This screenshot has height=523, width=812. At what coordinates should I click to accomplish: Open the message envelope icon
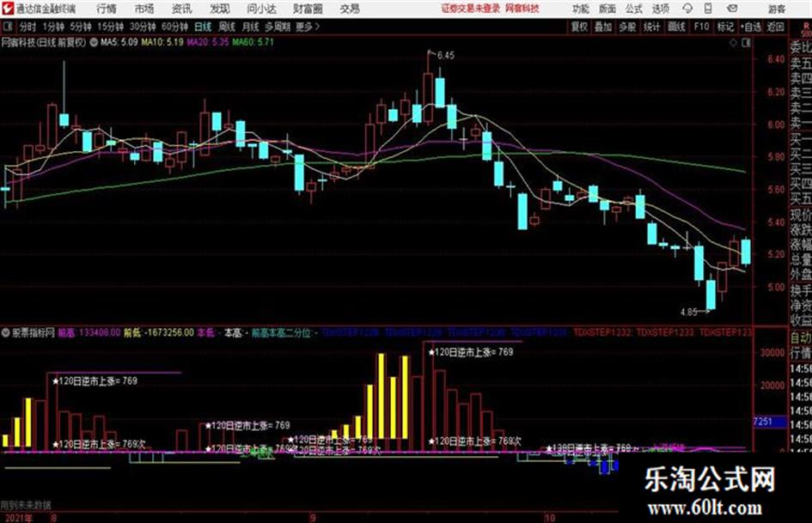click(x=732, y=9)
